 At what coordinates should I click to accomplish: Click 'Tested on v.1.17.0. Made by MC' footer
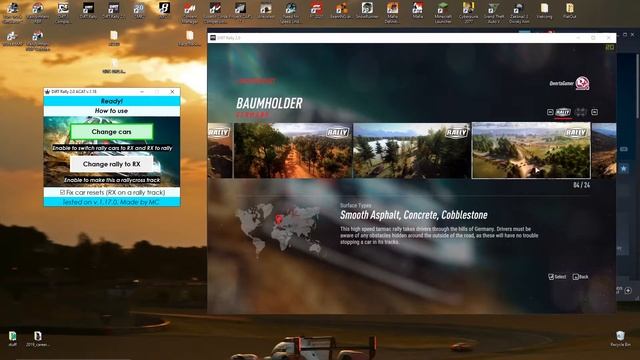[111, 202]
